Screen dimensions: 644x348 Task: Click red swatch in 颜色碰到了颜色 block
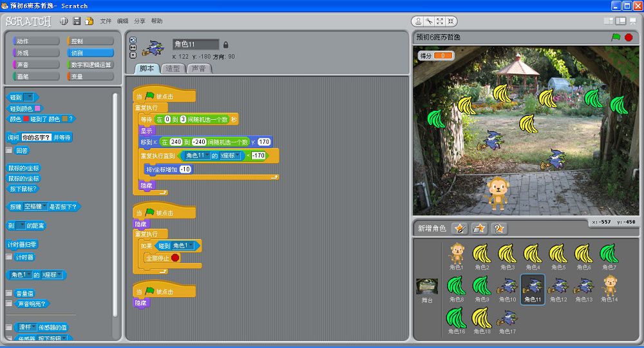pos(26,119)
